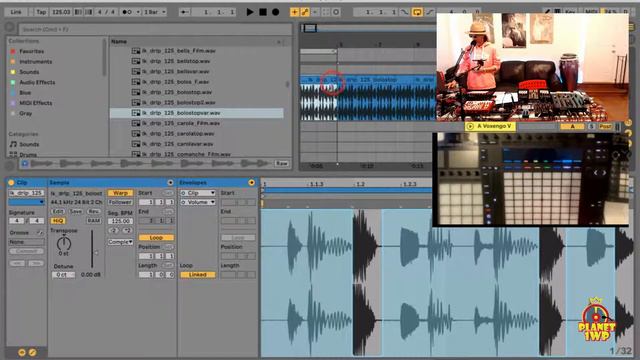Select file lk_drip_125_carolavar.wav
The width and height of the screenshot is (640, 360).
pyautogui.click(x=178, y=144)
